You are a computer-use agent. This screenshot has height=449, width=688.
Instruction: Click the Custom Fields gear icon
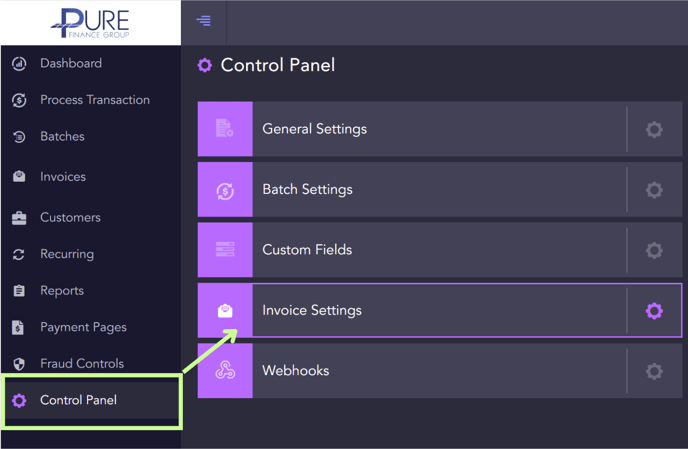[654, 250]
